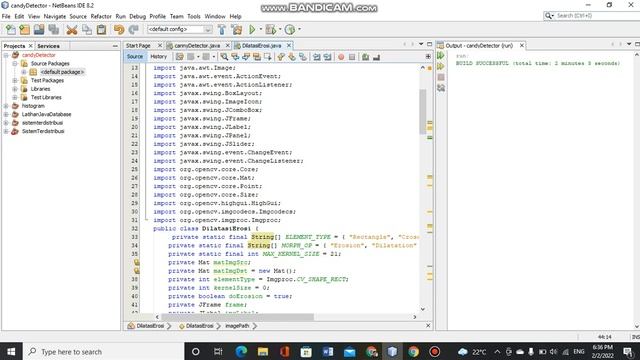Click Re-run green arrows in Output panel
The image size is (640, 360).
441,56
